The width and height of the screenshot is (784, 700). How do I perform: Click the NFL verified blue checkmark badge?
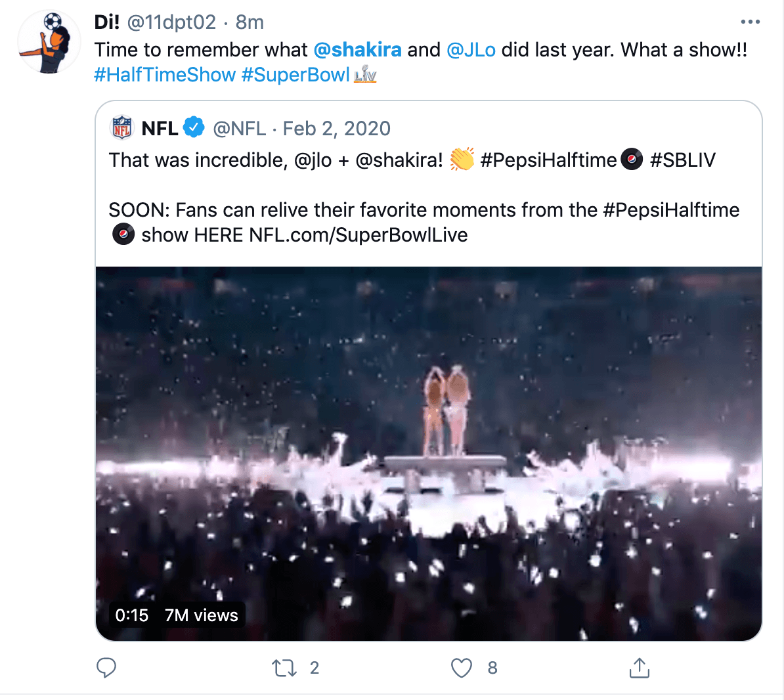[x=194, y=128]
